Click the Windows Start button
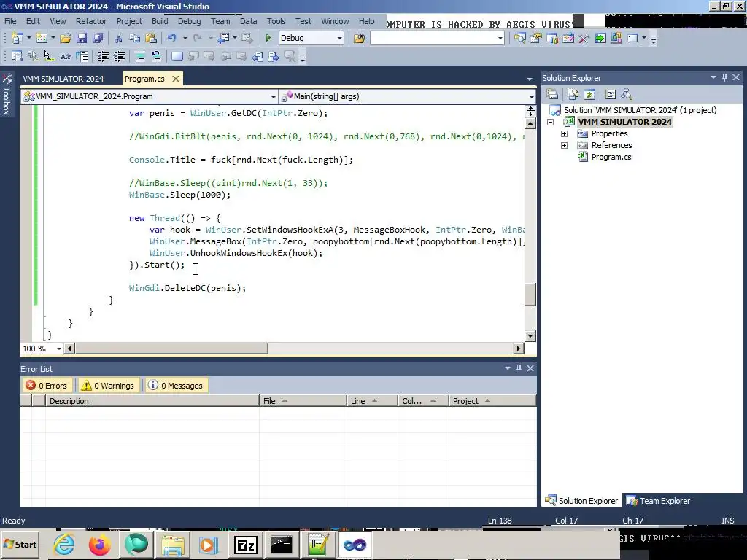Viewport: 747px width, 560px height. click(x=20, y=545)
